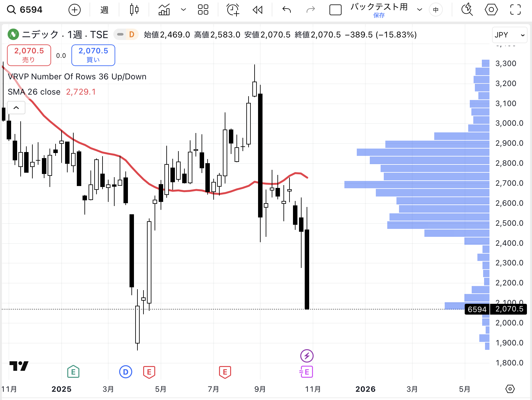Viewport: 532px width, 400px height.
Task: Open the quick search lightning icon
Action: (x=467, y=10)
